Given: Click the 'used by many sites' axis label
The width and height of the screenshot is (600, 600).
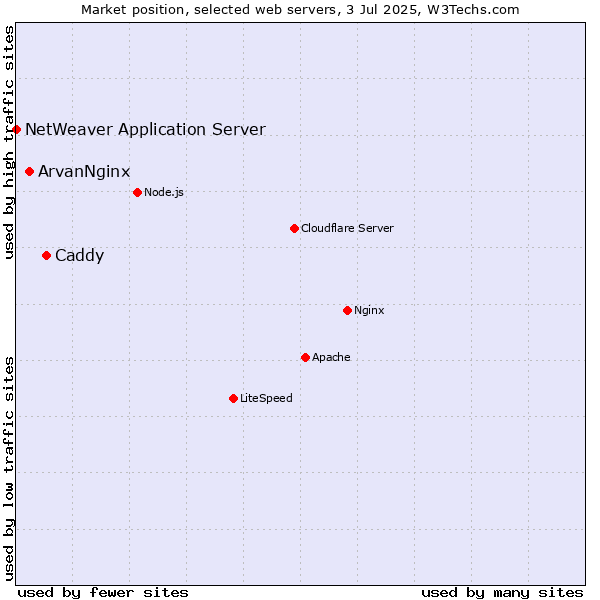Looking at the screenshot, I should click(x=502, y=593).
